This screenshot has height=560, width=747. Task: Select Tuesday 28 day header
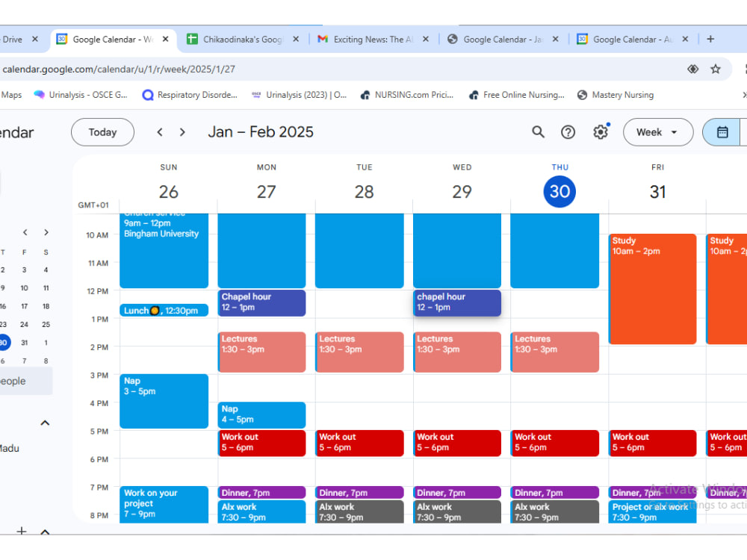tap(364, 191)
